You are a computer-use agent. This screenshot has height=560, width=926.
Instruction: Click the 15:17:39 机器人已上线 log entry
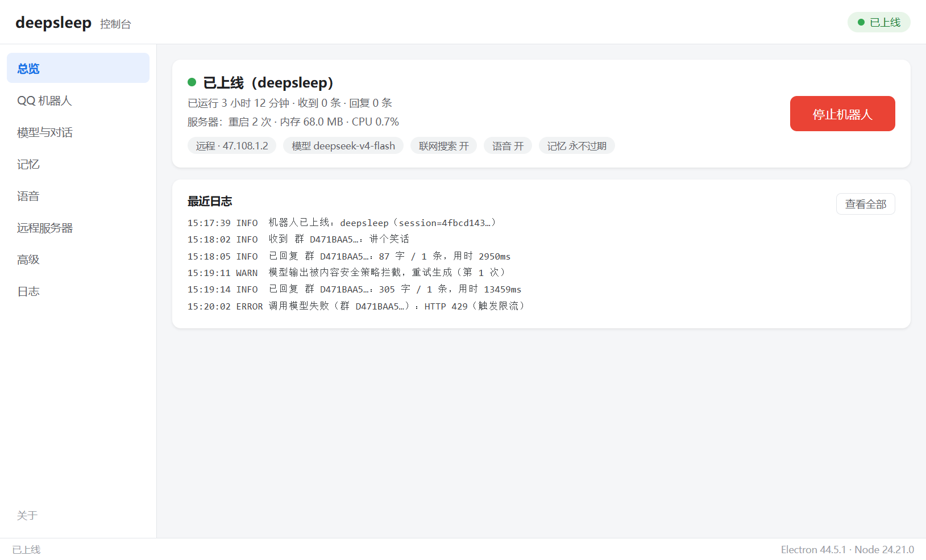coord(342,223)
